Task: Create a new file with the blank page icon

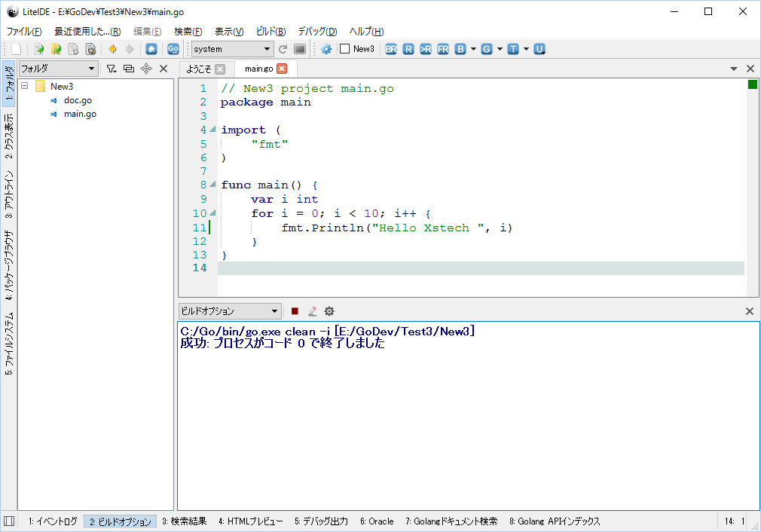Action: pos(16,49)
